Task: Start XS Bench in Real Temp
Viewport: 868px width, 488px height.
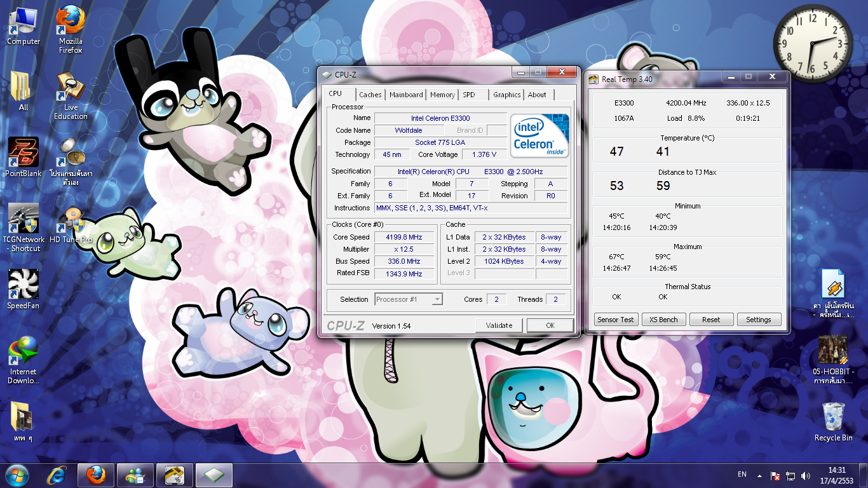Action: [663, 320]
